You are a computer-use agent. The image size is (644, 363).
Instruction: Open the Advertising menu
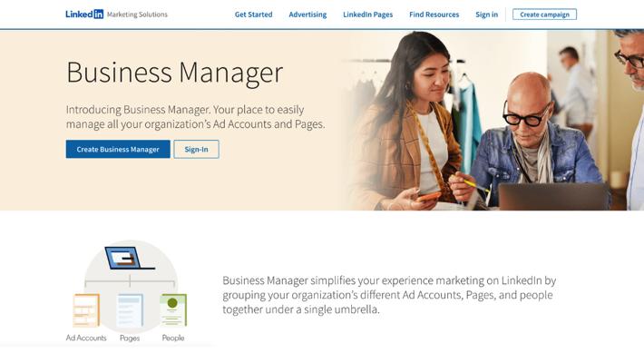point(307,15)
